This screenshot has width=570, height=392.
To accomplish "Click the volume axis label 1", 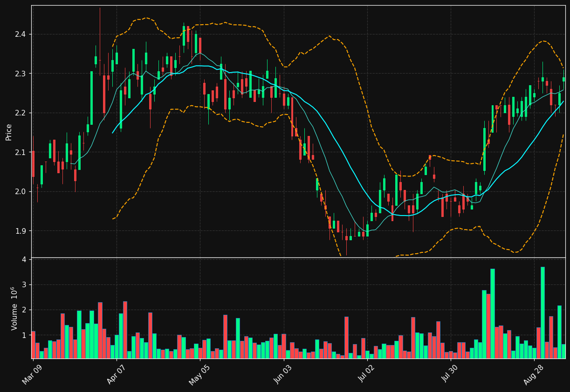I will (x=24, y=335).
